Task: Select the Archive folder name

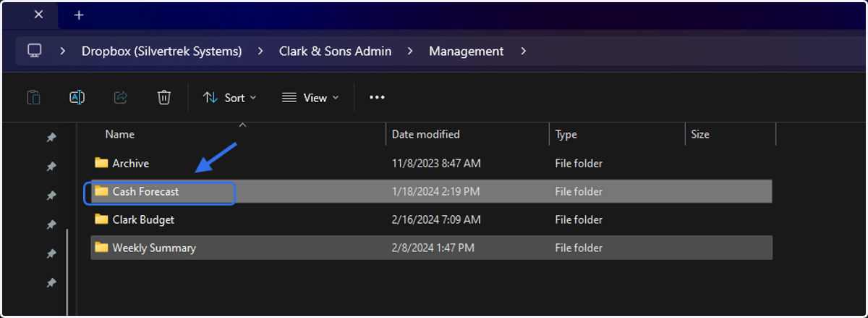Action: tap(131, 164)
